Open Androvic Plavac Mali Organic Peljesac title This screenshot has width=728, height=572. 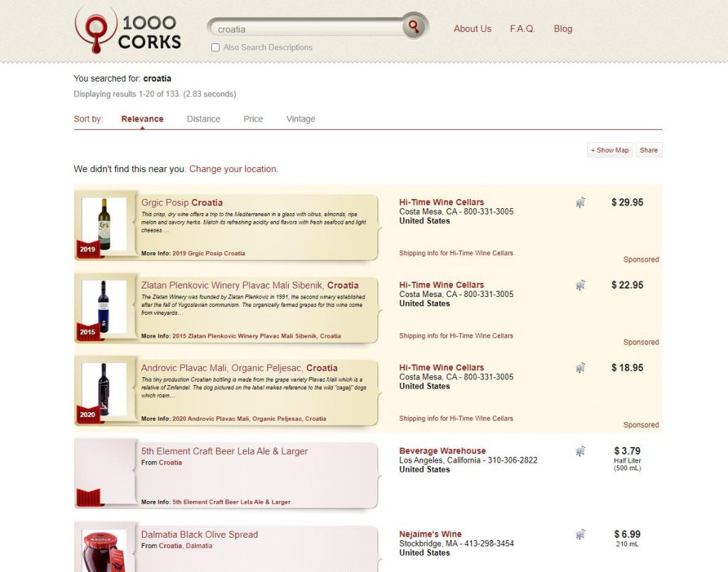tap(239, 368)
